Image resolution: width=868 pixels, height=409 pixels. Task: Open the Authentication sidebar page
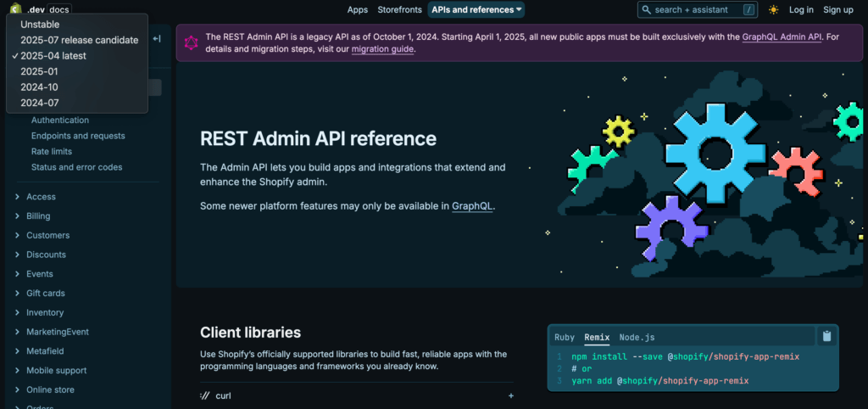(60, 120)
